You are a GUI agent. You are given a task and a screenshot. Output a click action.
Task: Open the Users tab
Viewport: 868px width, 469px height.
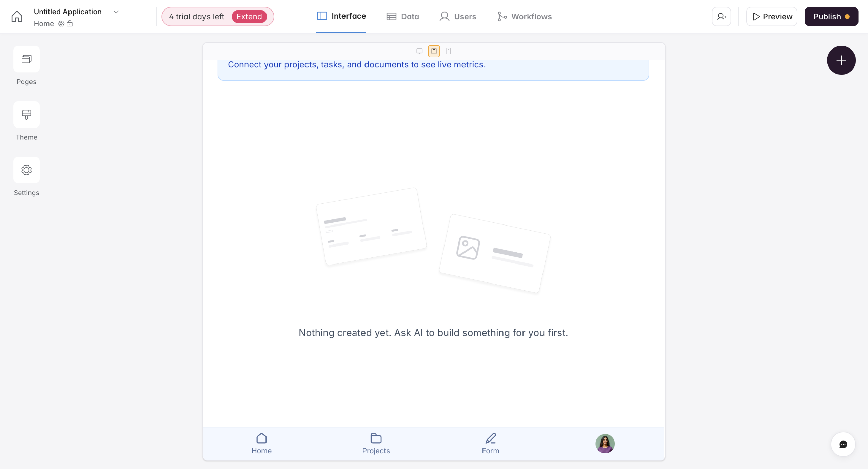458,17
